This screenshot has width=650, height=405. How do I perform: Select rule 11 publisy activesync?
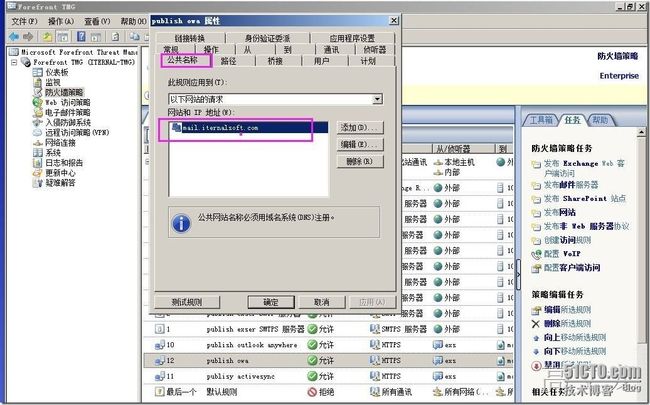coord(328,376)
